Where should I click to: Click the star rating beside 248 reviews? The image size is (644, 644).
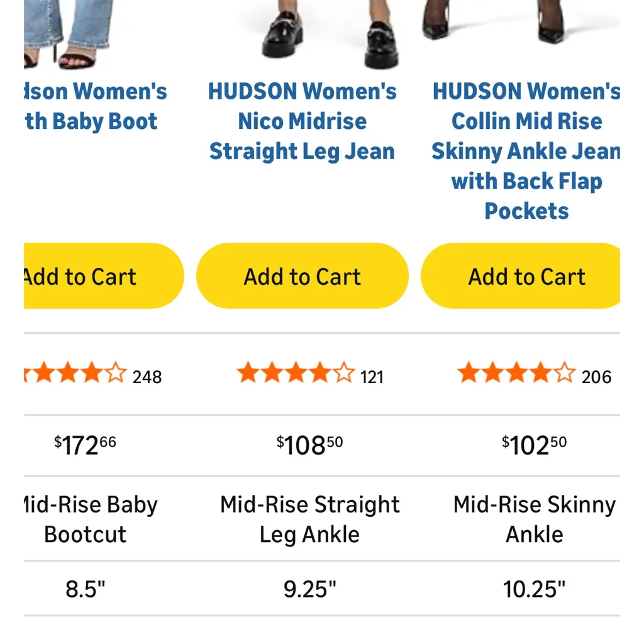tap(75, 374)
